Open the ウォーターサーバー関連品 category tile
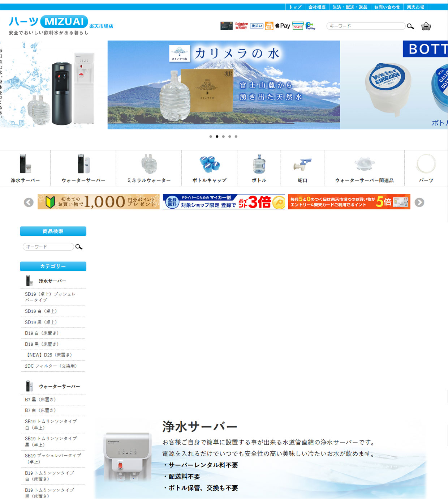The height and width of the screenshot is (499, 448). tap(364, 168)
